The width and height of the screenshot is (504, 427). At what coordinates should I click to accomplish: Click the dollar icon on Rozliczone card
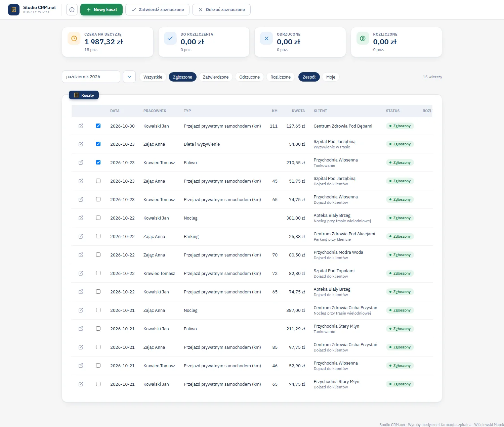click(x=363, y=39)
